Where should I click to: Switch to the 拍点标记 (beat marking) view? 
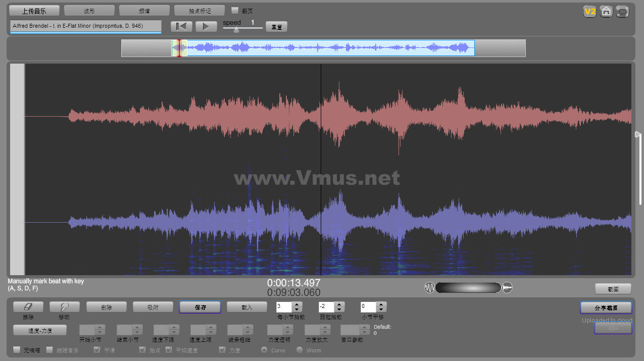pos(200,11)
